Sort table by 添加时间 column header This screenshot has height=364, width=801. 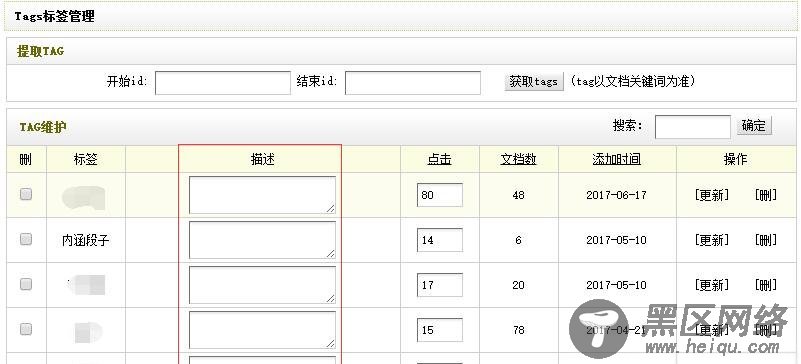tap(617, 159)
